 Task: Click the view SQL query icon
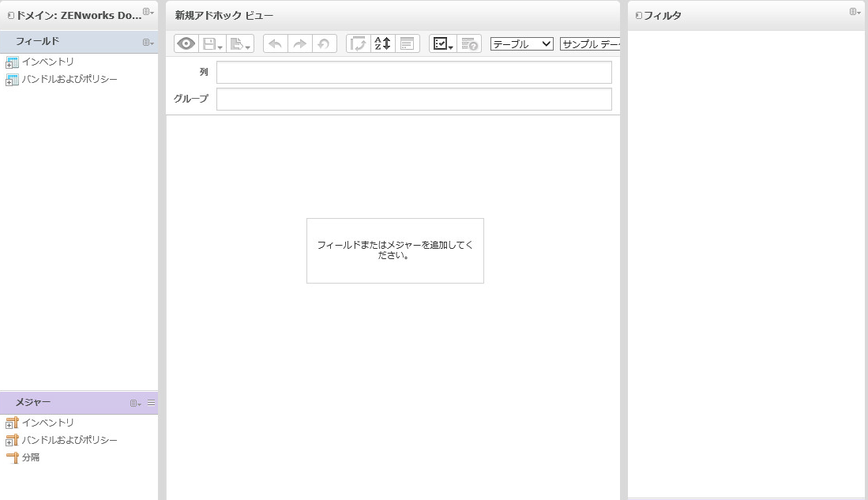469,43
